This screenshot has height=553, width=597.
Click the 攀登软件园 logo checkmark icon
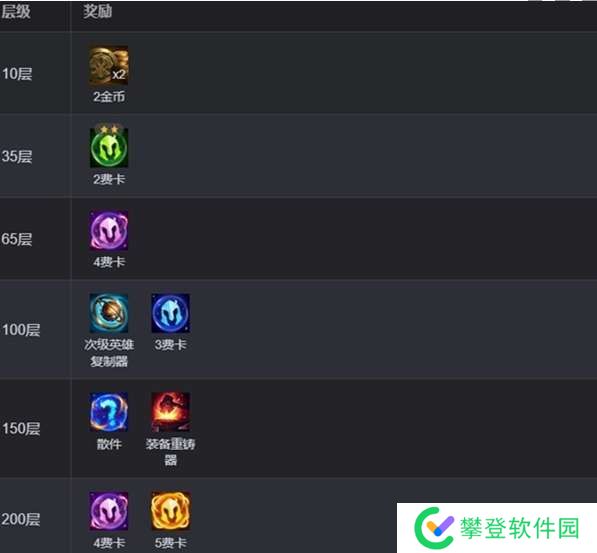(434, 528)
